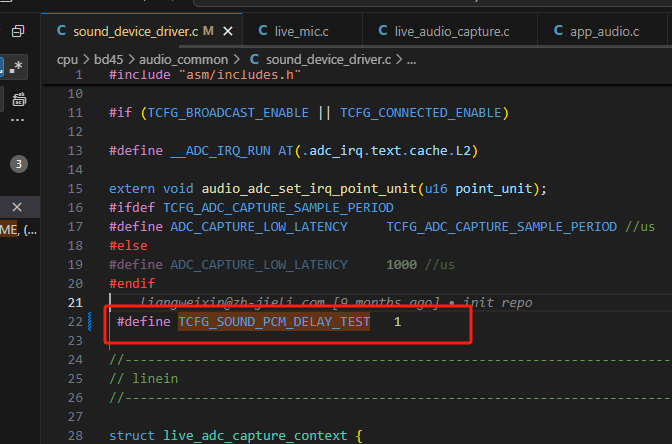Screen dimensions: 672x444
Task: Dismiss the search result with X icon
Action: pos(17,207)
